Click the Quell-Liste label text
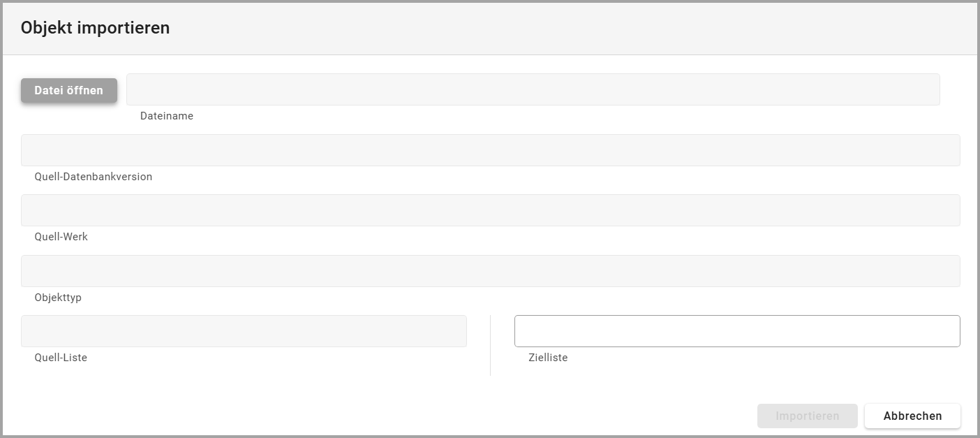 (61, 358)
